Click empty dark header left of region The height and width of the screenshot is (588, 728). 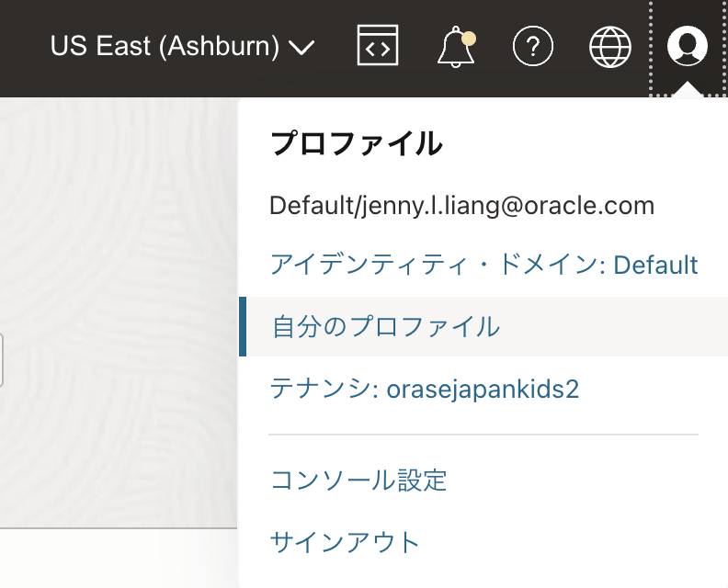(23, 46)
